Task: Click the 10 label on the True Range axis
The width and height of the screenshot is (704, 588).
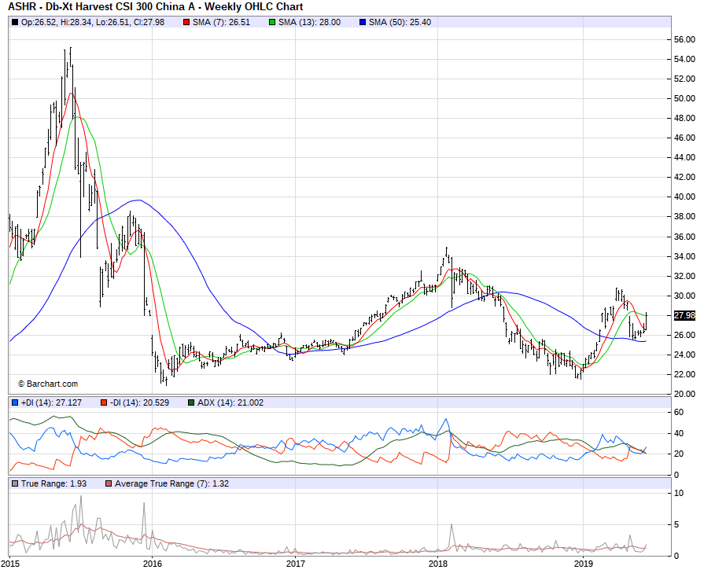Action: coord(678,493)
